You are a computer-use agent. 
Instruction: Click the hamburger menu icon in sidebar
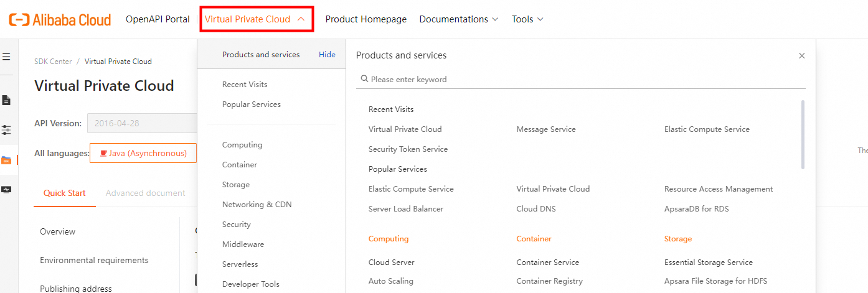(6, 57)
